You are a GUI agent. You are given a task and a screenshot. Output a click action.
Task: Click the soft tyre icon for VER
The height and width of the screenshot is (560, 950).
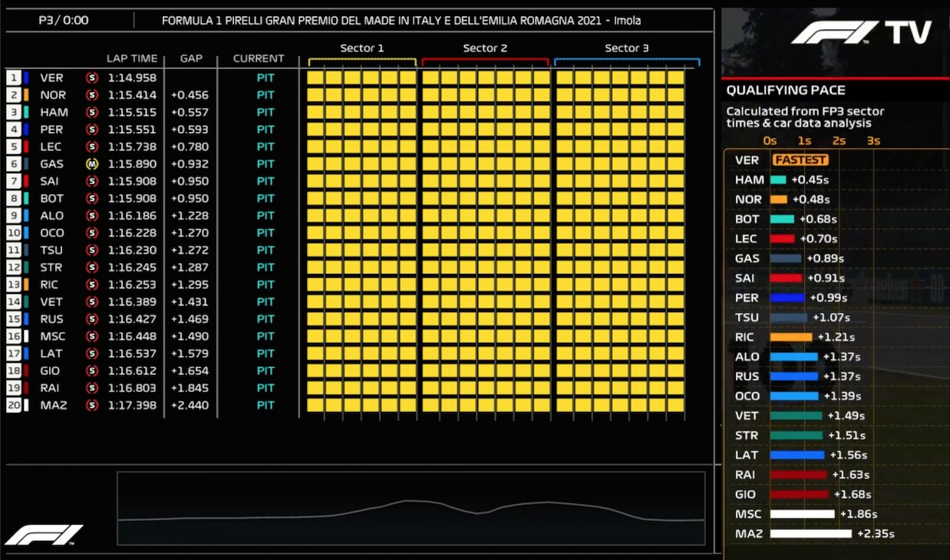[93, 77]
